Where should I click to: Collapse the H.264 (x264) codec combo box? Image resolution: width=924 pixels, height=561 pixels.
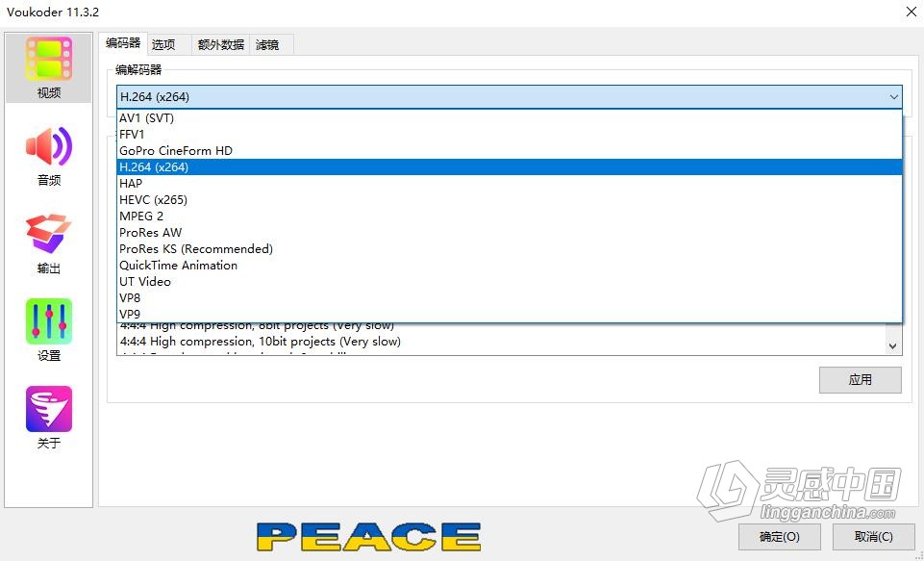(x=510, y=97)
